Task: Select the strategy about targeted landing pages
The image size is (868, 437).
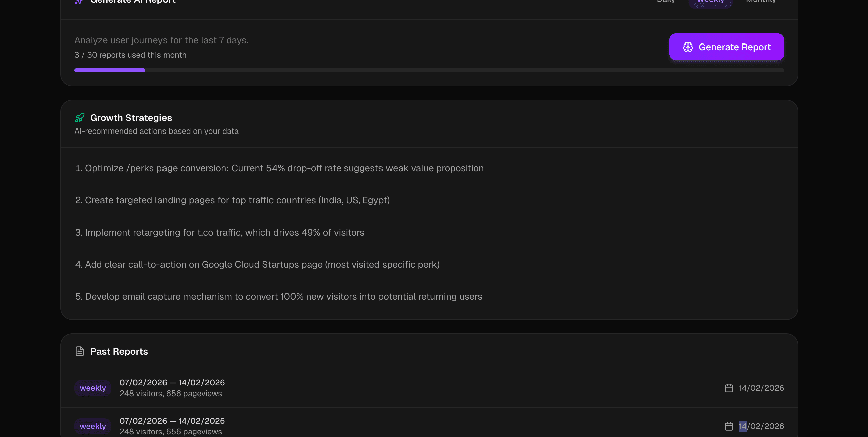Action: click(232, 200)
